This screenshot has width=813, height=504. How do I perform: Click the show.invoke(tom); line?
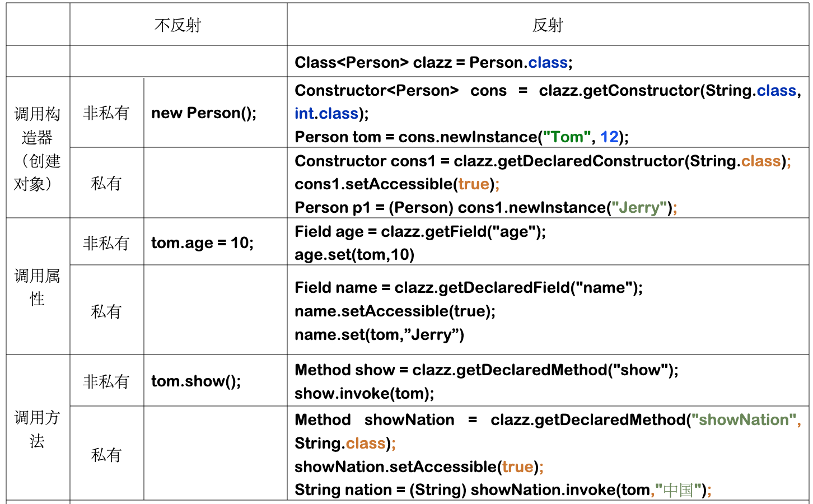364,394
